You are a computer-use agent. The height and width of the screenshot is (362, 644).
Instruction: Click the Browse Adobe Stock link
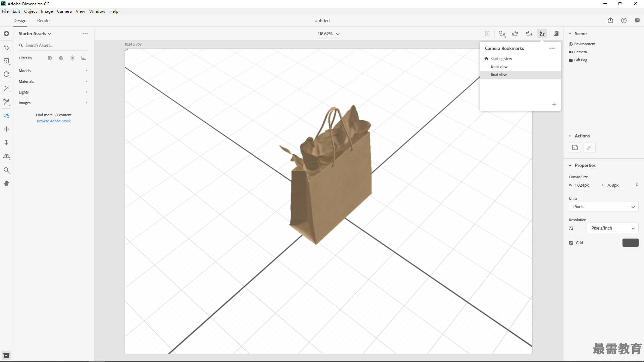tap(54, 121)
